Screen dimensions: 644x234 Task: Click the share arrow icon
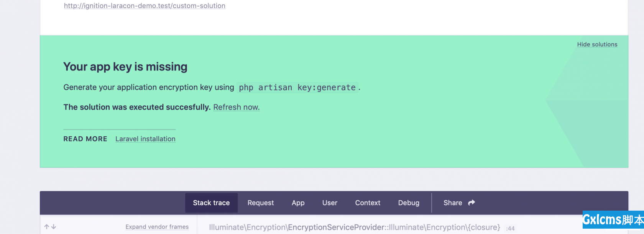point(472,203)
